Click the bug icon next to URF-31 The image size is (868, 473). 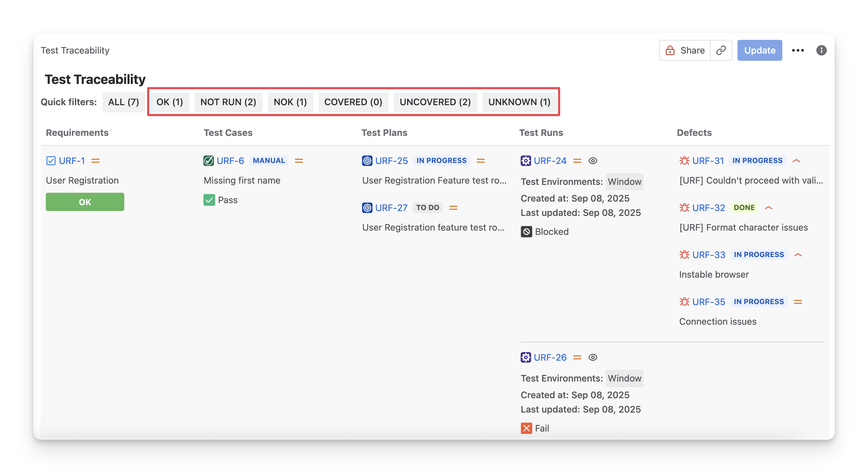(684, 161)
